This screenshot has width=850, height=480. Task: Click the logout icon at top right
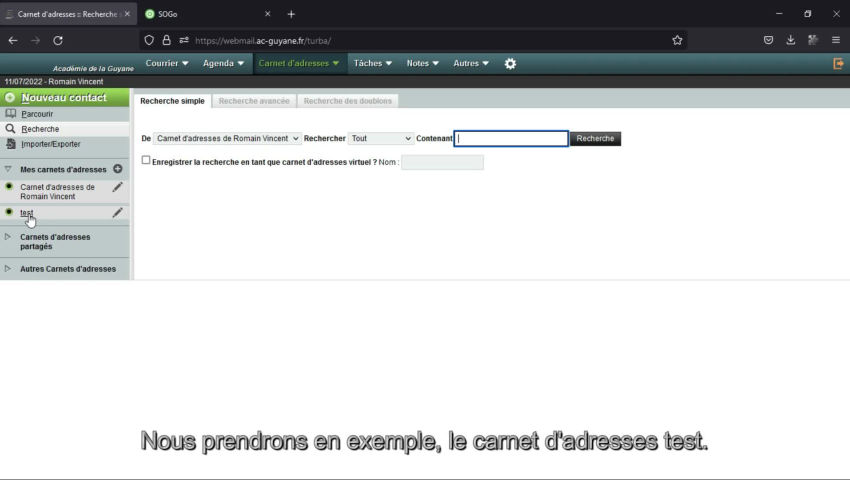pos(838,63)
